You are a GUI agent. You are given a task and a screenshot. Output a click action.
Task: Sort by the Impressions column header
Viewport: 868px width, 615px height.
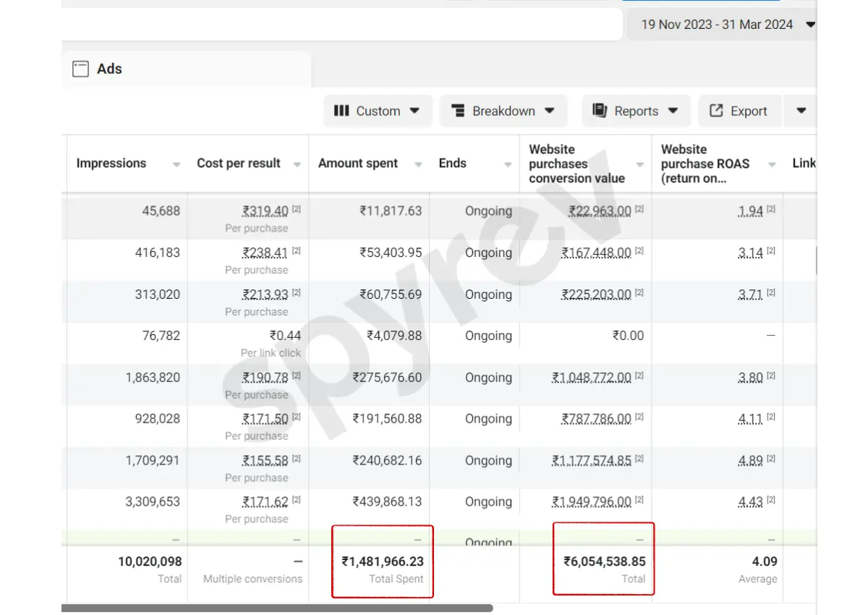coord(111,164)
